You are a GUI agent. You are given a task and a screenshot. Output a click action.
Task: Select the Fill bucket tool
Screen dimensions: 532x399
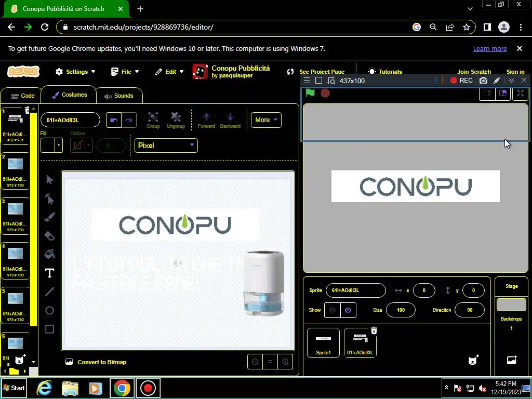(x=49, y=254)
